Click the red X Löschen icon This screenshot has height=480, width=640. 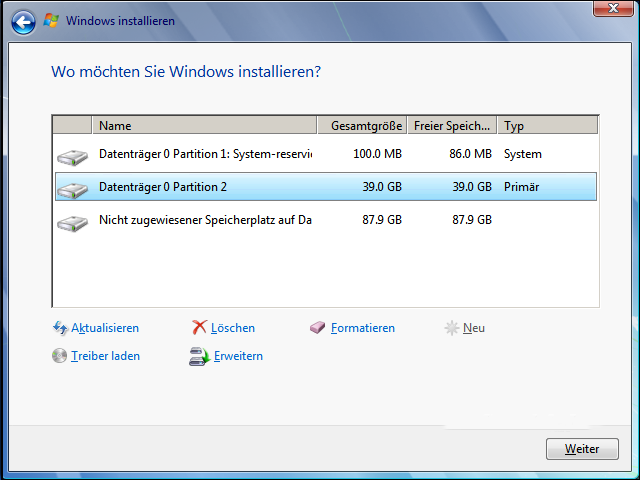click(x=199, y=327)
